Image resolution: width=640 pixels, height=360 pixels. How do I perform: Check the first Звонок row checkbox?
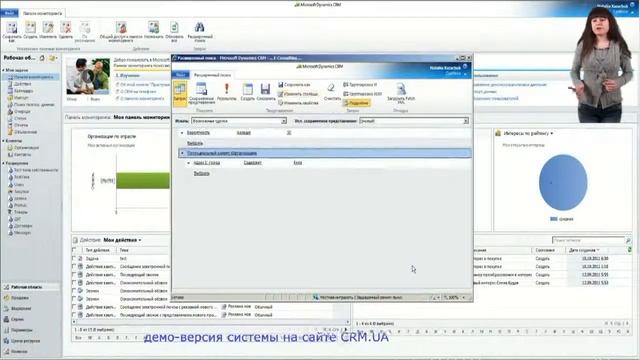(x=74, y=291)
